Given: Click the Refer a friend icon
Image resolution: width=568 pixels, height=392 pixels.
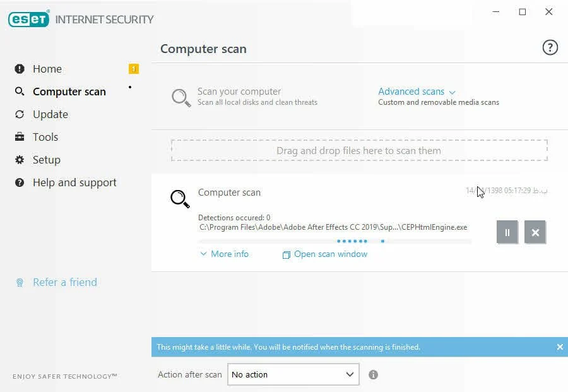Looking at the screenshot, I should (20, 283).
